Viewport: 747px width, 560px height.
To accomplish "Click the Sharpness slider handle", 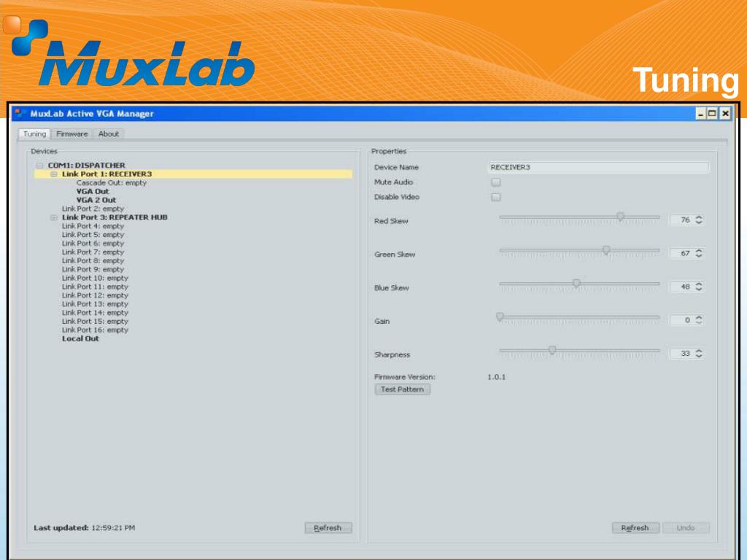I will (x=552, y=351).
